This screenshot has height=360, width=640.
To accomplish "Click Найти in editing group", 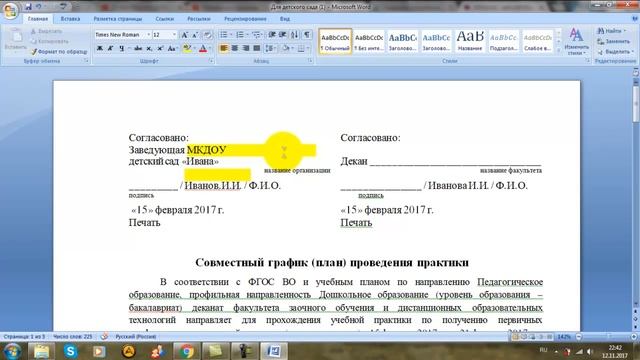I will pos(611,31).
